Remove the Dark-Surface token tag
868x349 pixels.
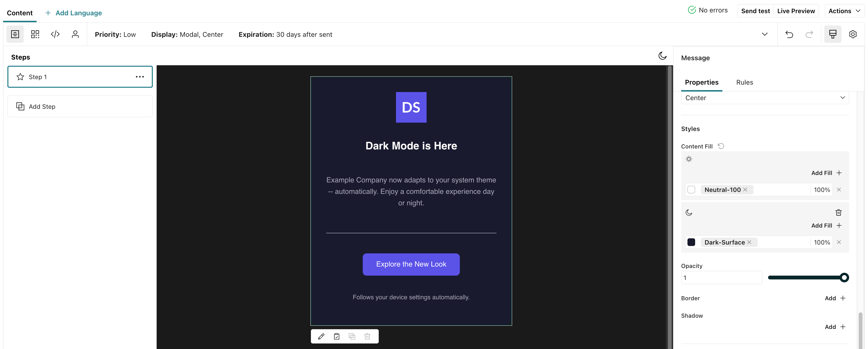pos(749,242)
